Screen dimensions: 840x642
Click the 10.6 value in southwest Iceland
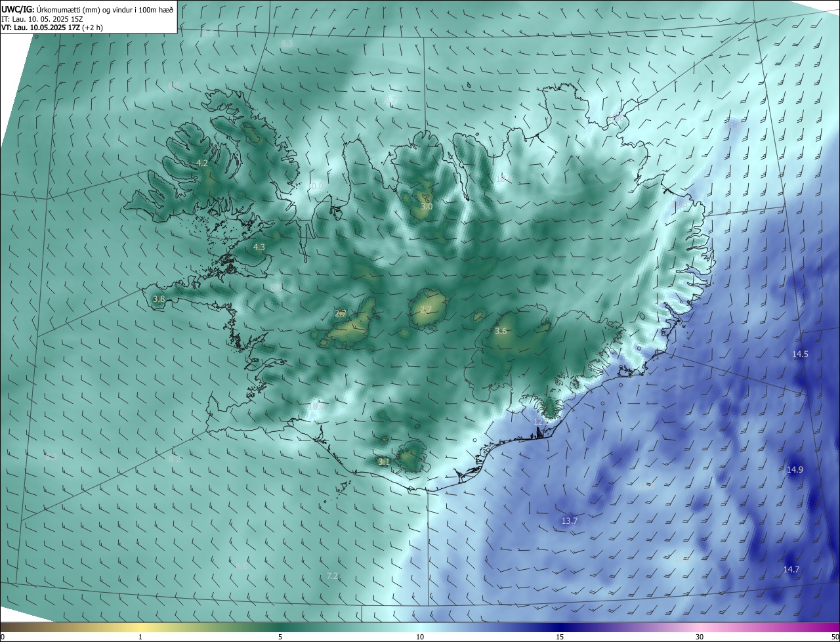[x=316, y=407]
